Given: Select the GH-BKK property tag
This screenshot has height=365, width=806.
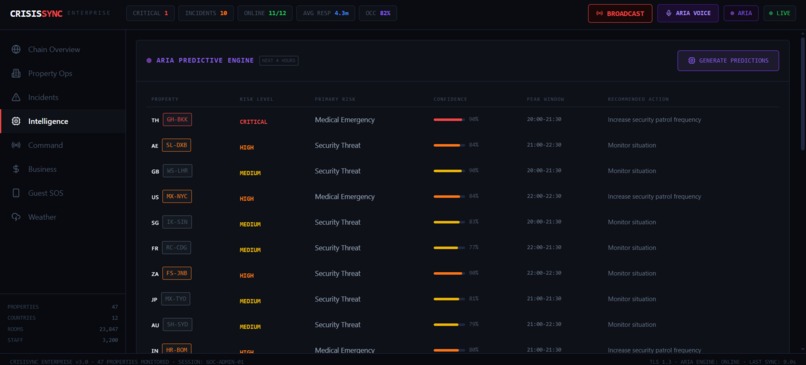Looking at the screenshot, I should (x=177, y=120).
